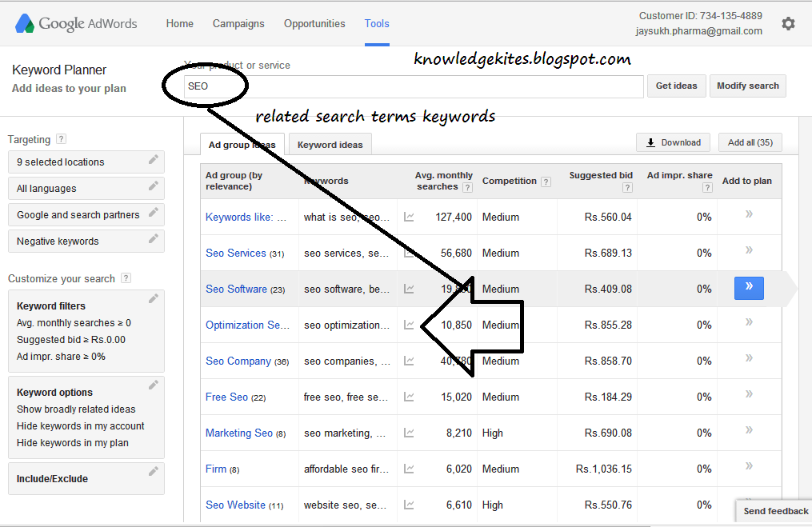Open Customize your search help icon
This screenshot has height=527, width=812.
[126, 278]
